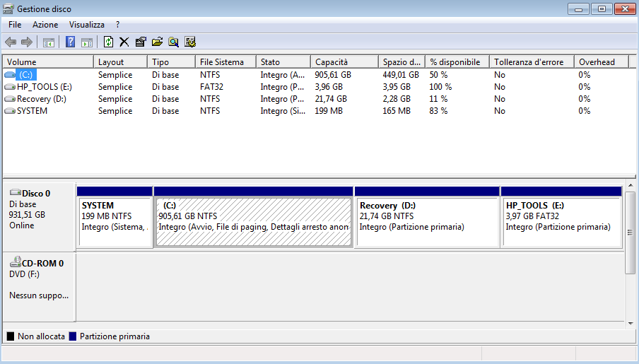
Task: Select the Recovery (D:) row in volume list
Action: point(40,99)
